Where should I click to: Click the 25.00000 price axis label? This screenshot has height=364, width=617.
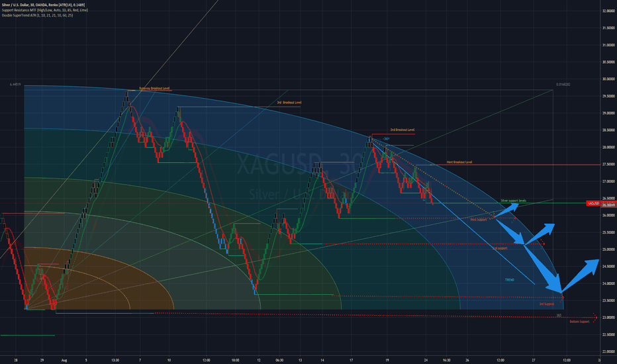pos(608,250)
